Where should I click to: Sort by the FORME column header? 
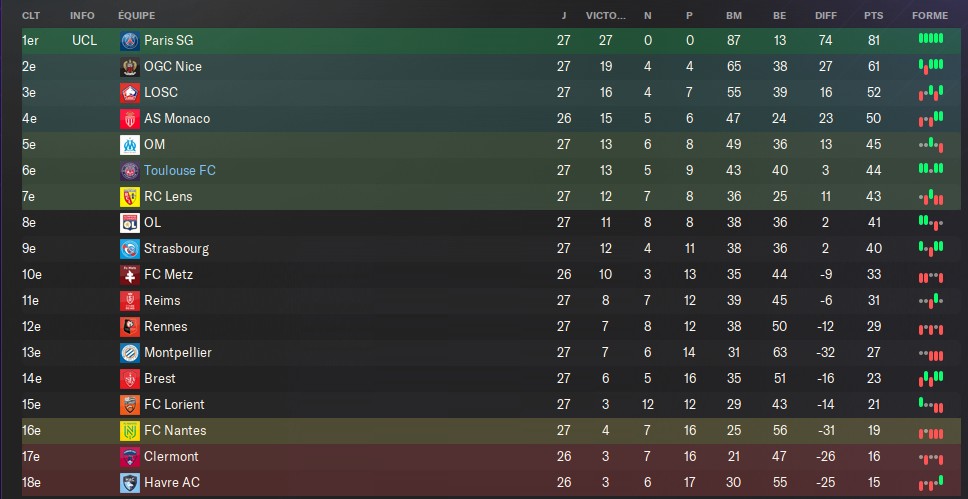coord(930,15)
